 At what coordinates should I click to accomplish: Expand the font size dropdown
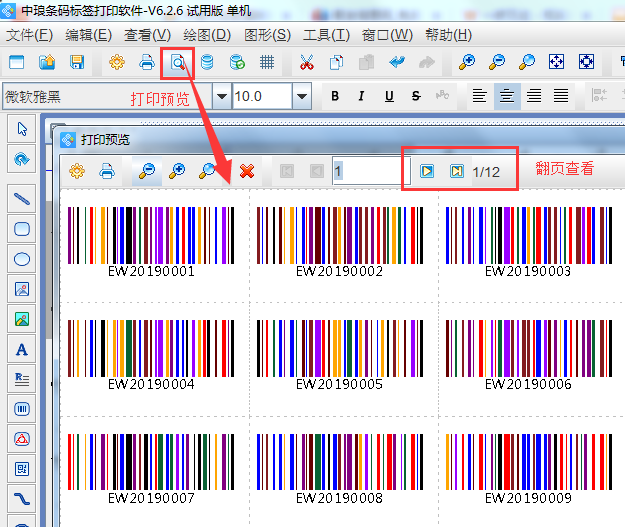pyautogui.click(x=302, y=96)
